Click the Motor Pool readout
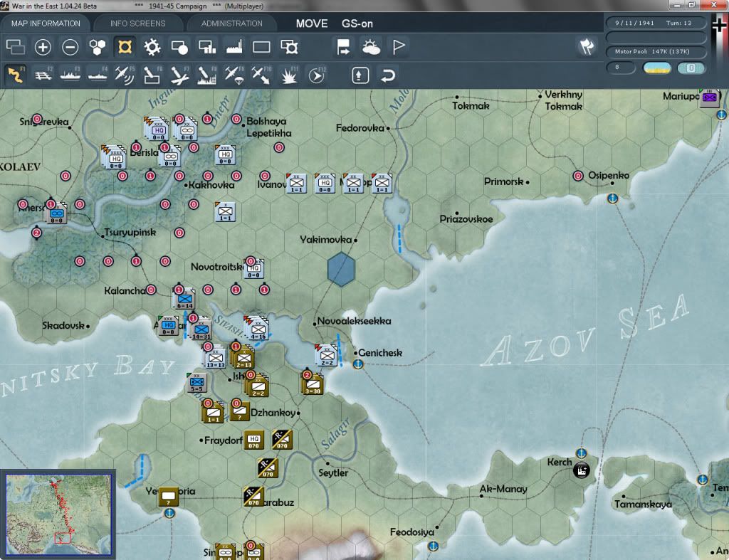Screen dimensions: 729x560 656,51
